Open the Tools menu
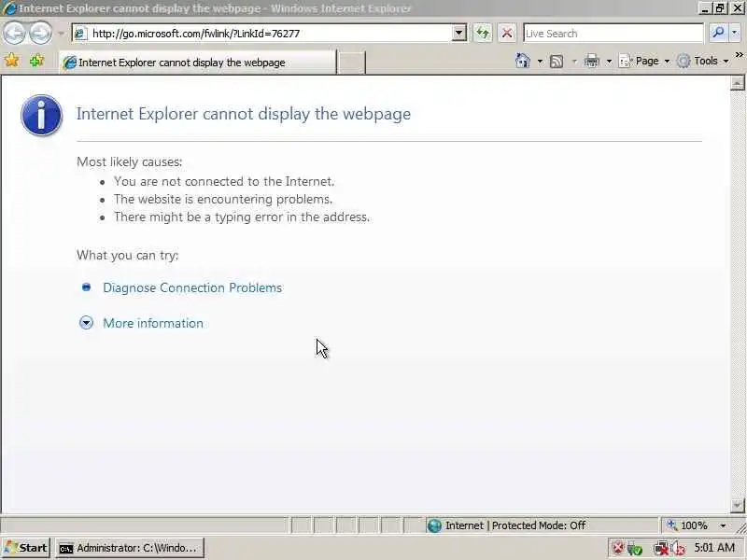The width and height of the screenshot is (747, 560). click(703, 61)
